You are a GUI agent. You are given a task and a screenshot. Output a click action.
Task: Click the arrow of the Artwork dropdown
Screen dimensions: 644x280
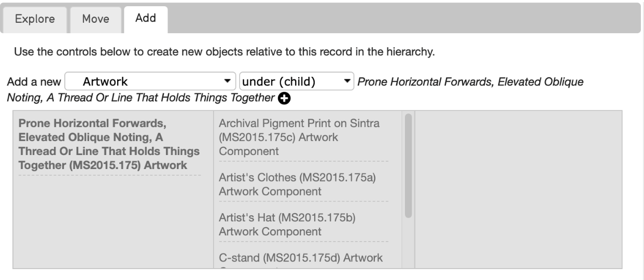(x=226, y=81)
